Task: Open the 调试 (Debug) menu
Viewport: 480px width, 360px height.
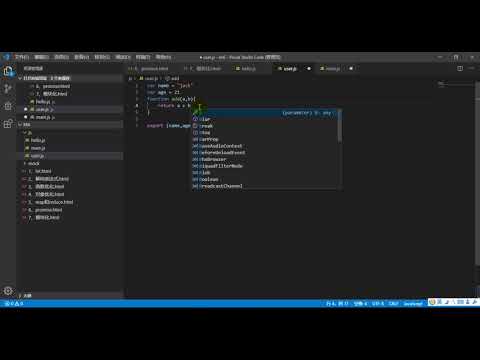Action: point(123,57)
